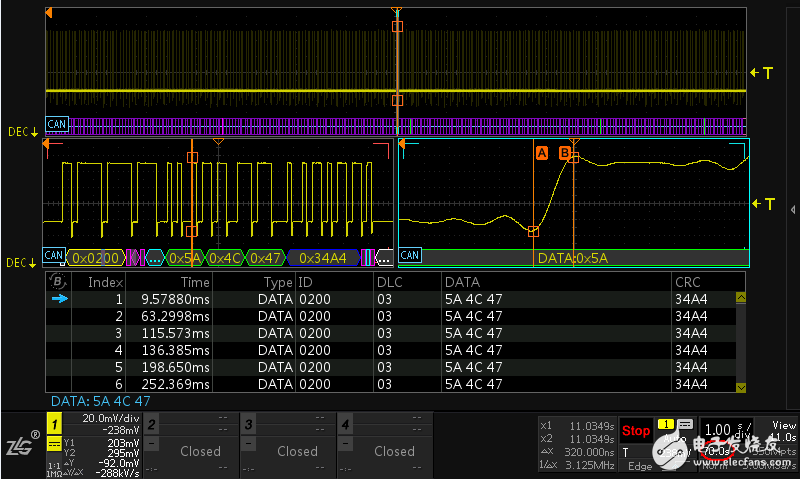This screenshot has height=479, width=800.
Task: Click the CAN label in upper waveform
Action: coord(57,124)
